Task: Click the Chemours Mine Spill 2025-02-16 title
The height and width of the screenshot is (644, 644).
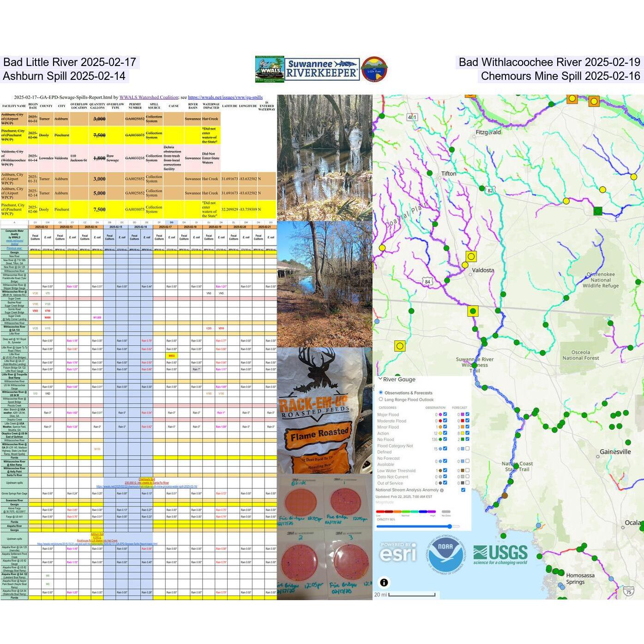Action: coord(560,76)
